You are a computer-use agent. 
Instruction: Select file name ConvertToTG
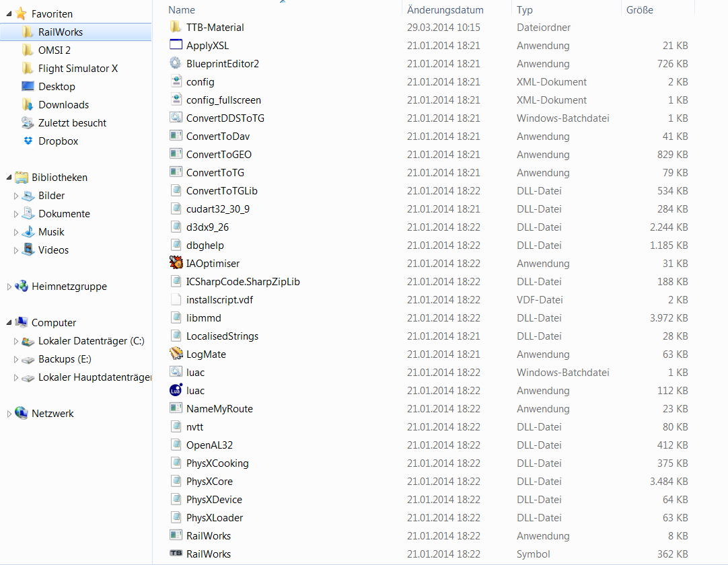tap(215, 172)
